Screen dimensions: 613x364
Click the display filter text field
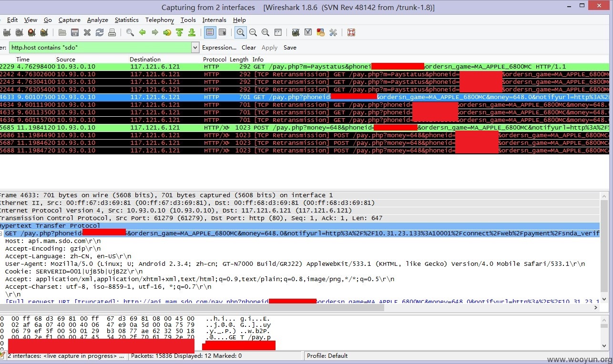point(100,48)
